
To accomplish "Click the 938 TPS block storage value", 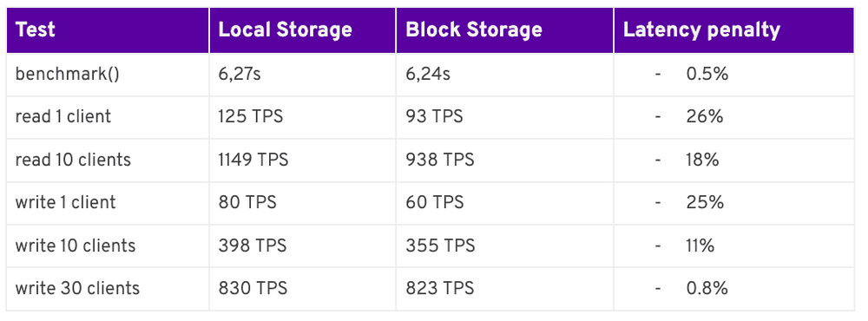I will point(440,160).
